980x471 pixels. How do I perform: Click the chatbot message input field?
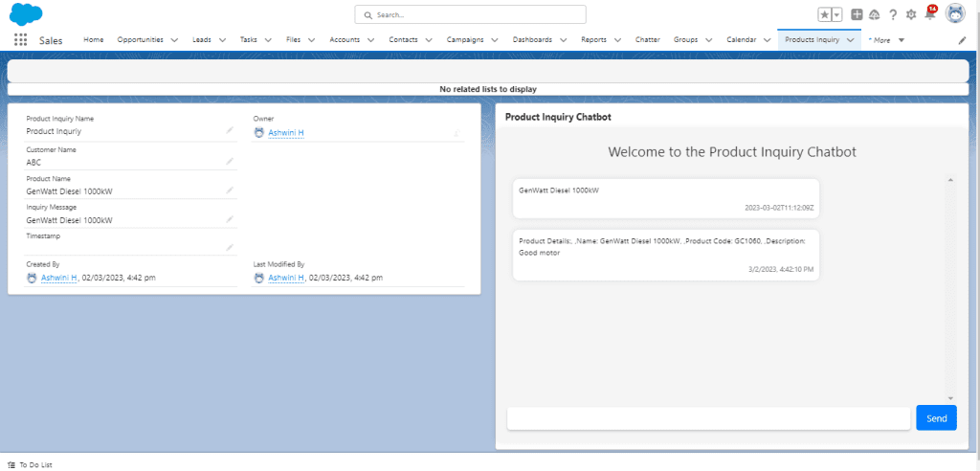pos(708,417)
